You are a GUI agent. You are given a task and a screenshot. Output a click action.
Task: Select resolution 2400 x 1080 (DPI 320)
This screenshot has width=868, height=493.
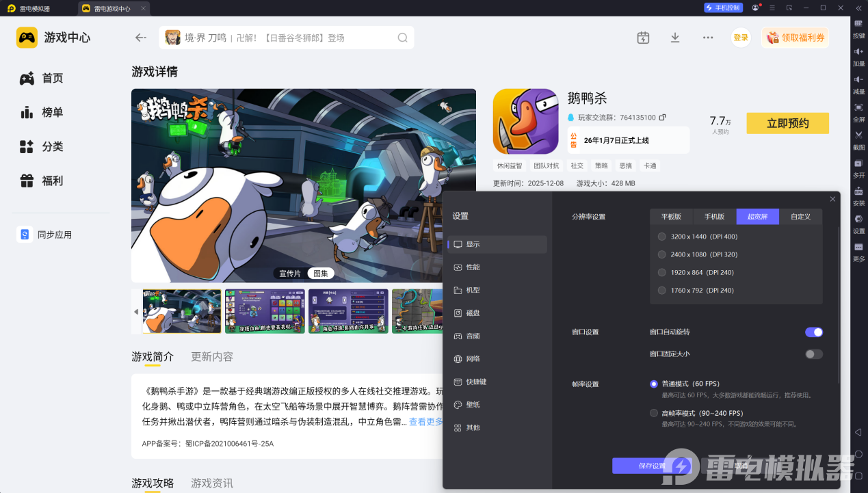(661, 254)
